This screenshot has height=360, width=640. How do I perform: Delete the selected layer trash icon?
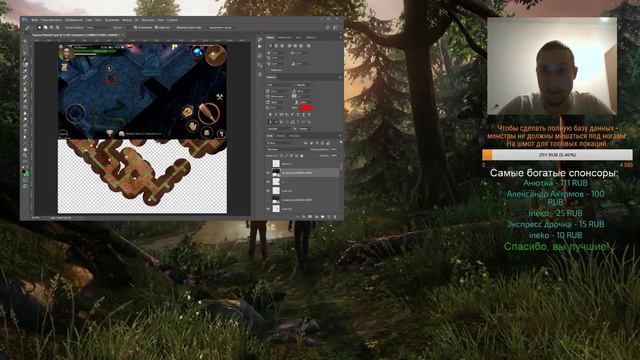point(335,217)
